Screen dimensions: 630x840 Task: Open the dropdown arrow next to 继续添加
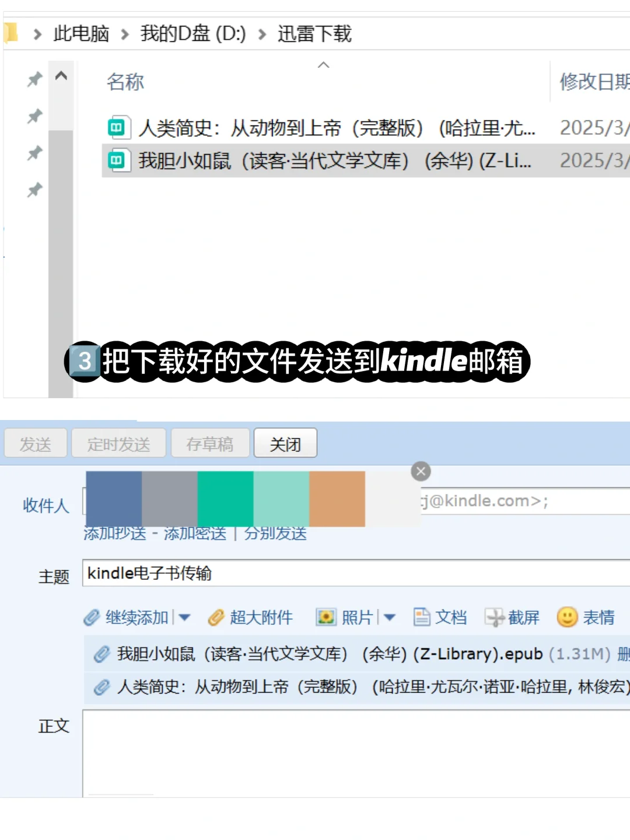pyautogui.click(x=184, y=617)
